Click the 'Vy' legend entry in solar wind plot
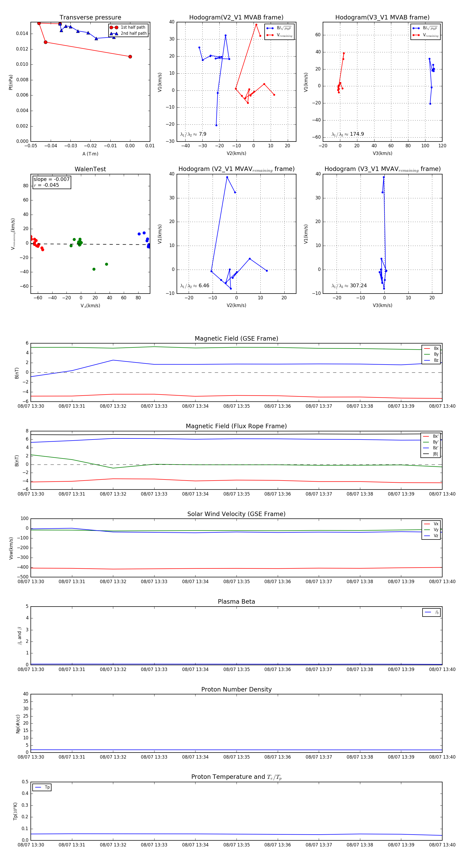Viewport: 473px width, 868px height. tap(431, 530)
